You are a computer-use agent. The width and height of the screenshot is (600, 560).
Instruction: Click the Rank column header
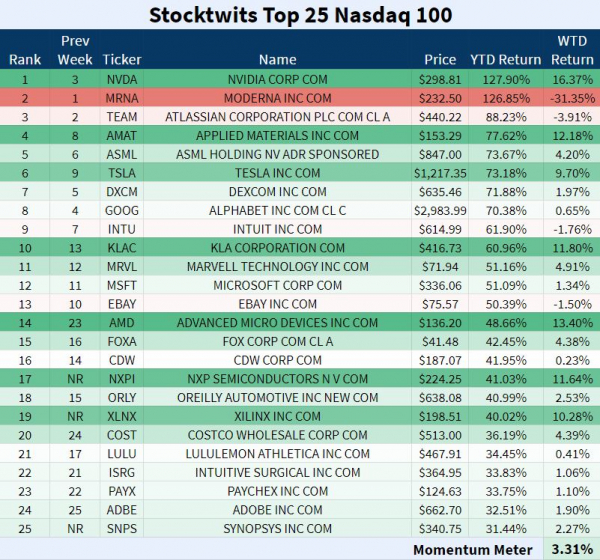tap(25, 59)
